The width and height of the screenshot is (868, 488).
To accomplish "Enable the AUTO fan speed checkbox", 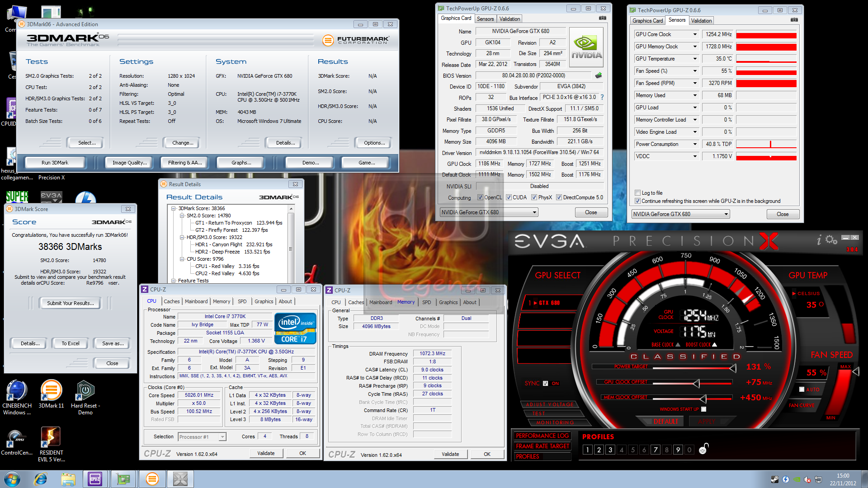I will coord(802,389).
